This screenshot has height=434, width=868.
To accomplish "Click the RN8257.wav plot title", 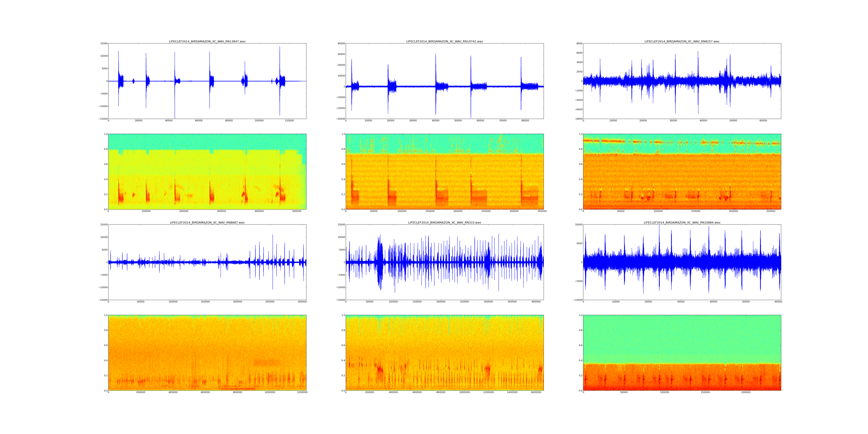I will coord(682,41).
